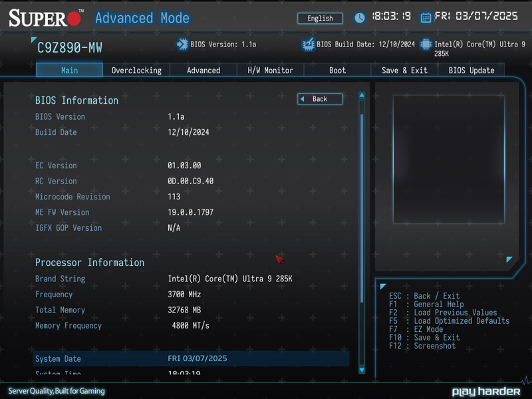The image size is (532, 399).
Task: Click the F12 : Screenshot hint
Action: coord(422,346)
